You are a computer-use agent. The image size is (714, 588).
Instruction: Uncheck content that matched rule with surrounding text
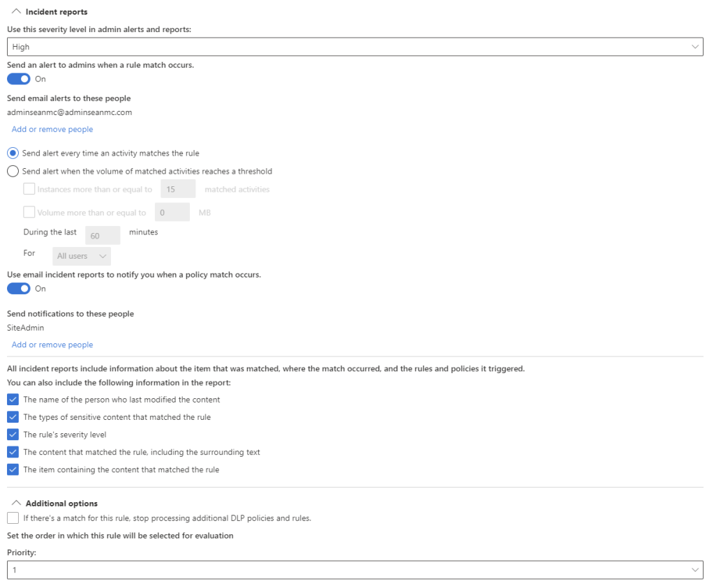point(13,452)
